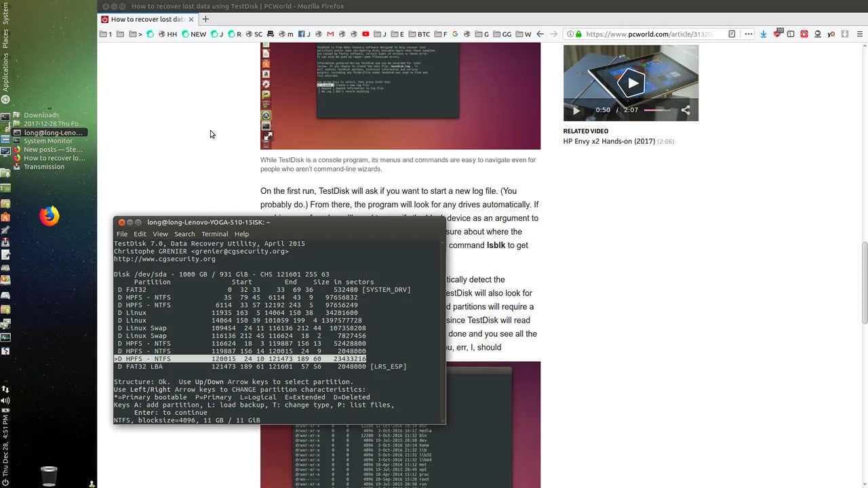Screen dimensions: 868x488
Task: Open the Places panel menu
Action: pos(5,39)
